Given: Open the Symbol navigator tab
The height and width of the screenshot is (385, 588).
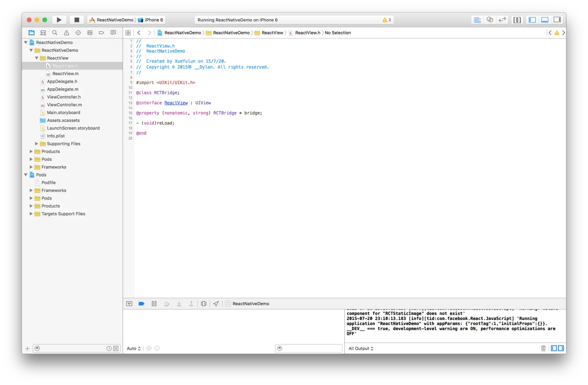Looking at the screenshot, I should pyautogui.click(x=43, y=33).
